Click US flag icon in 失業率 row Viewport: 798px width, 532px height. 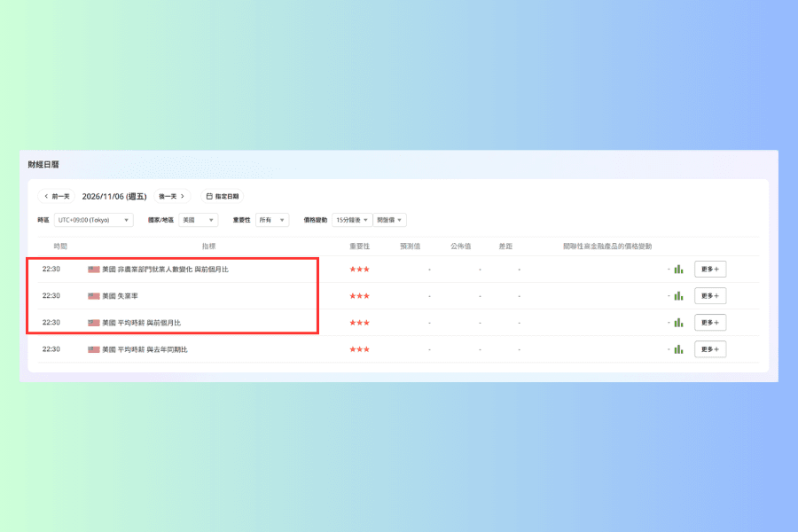tap(94, 296)
